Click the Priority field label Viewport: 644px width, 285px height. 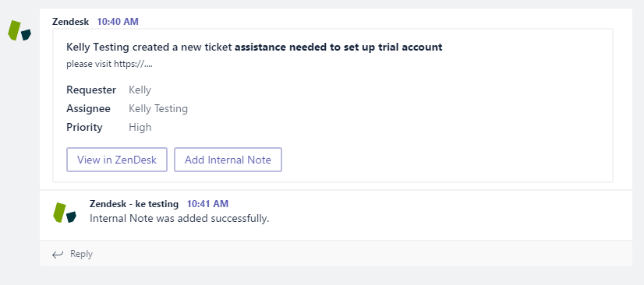(84, 127)
